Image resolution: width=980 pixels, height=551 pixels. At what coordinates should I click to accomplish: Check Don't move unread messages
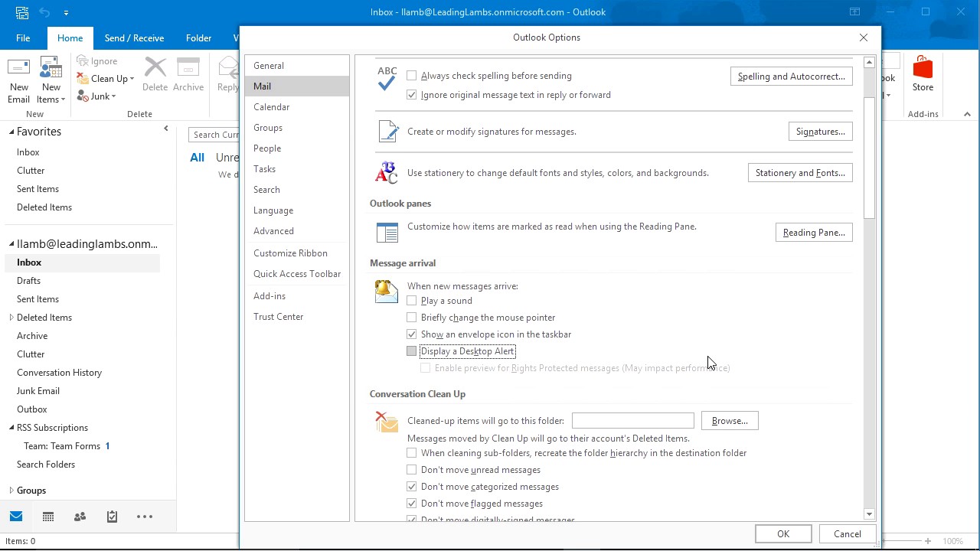pyautogui.click(x=412, y=470)
